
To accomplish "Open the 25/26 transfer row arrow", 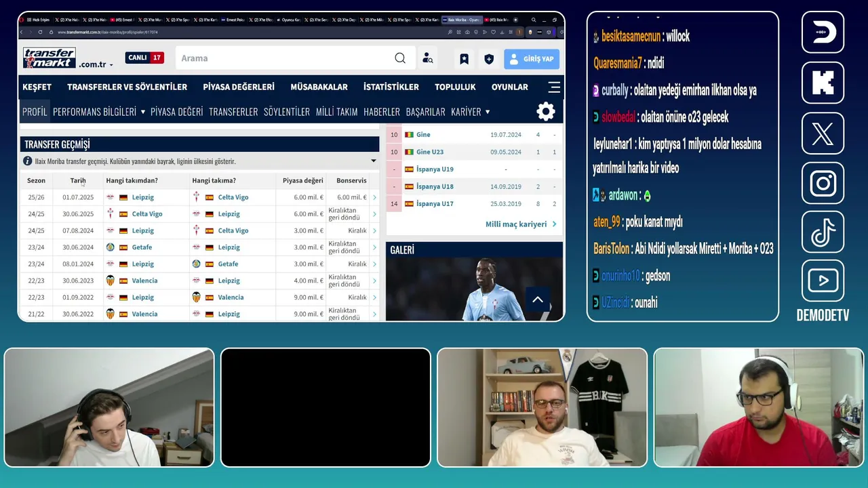I will point(374,197).
